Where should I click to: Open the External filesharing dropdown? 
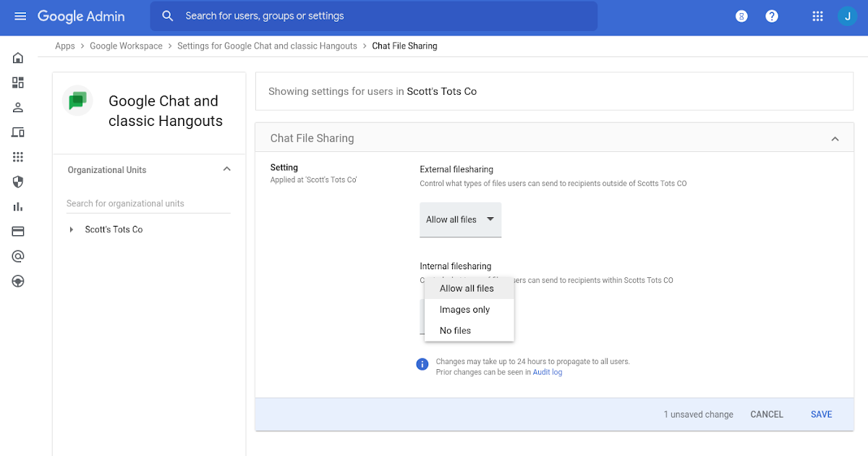pos(460,219)
